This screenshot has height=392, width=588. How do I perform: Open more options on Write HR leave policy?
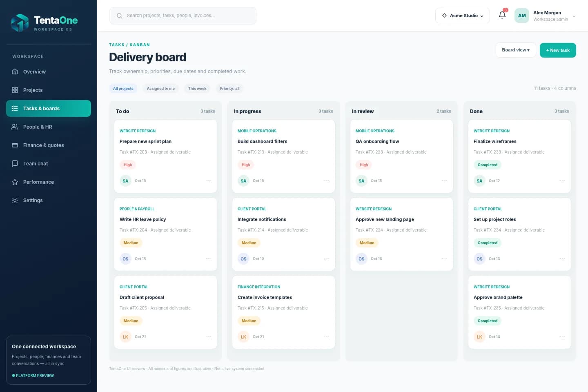tap(208, 258)
